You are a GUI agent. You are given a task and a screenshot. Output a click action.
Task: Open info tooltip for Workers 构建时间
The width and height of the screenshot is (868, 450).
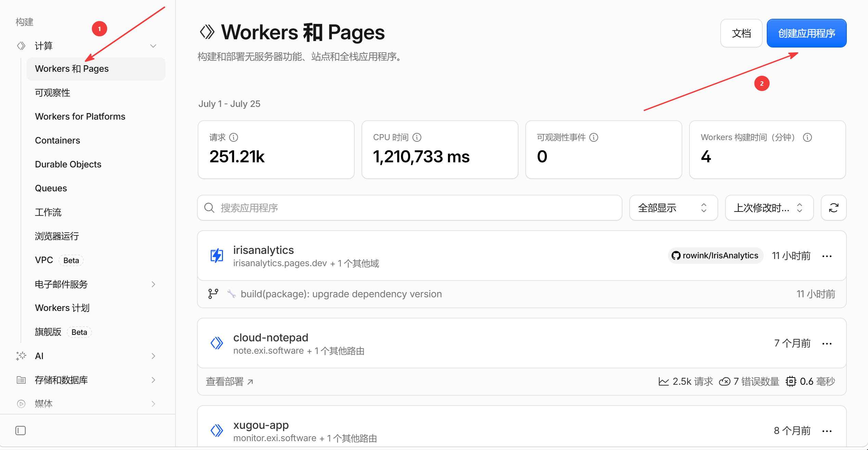click(x=807, y=137)
